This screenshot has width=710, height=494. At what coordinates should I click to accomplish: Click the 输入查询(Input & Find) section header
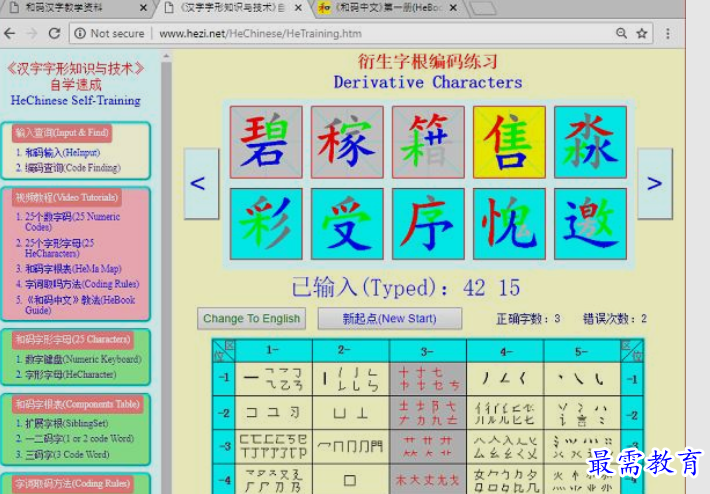(x=62, y=133)
